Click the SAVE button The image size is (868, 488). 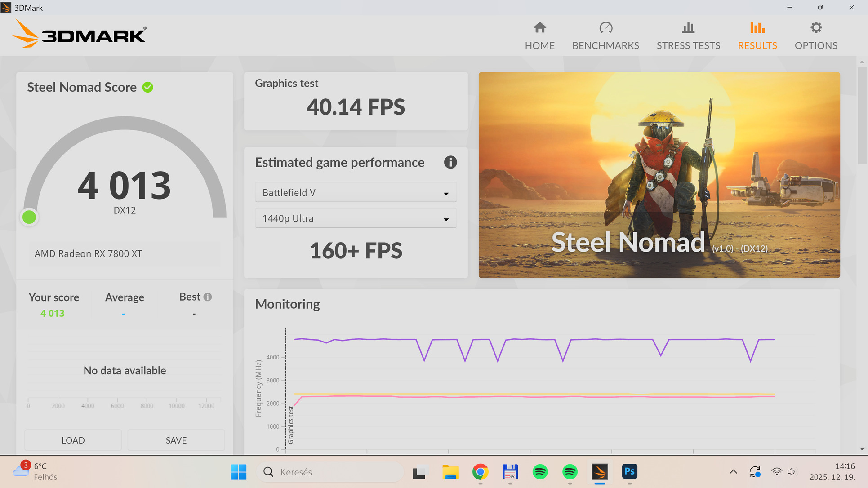176,440
